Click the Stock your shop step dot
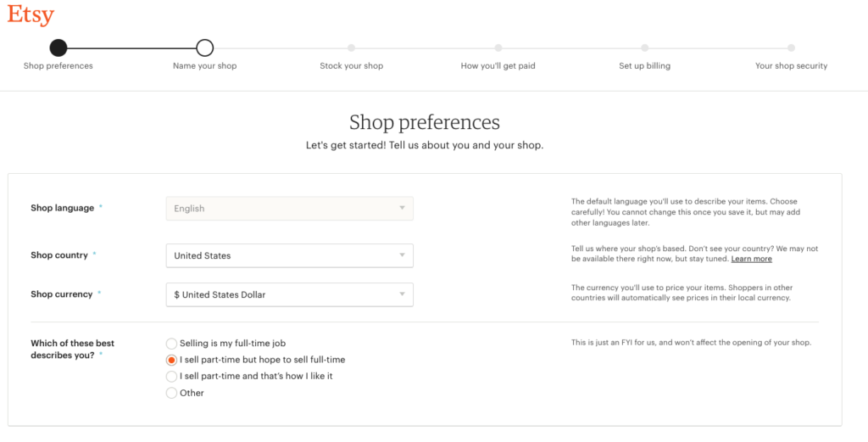The width and height of the screenshot is (868, 442). [352, 48]
